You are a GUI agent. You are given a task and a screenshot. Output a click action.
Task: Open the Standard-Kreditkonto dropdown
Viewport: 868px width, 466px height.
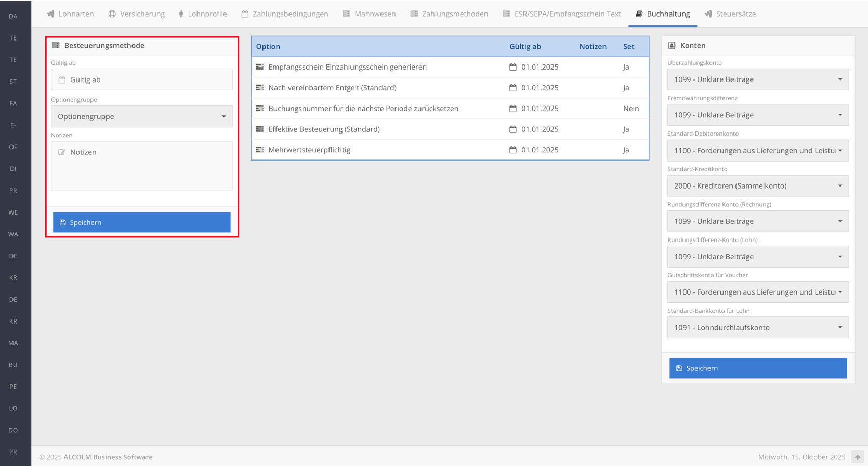[757, 186]
